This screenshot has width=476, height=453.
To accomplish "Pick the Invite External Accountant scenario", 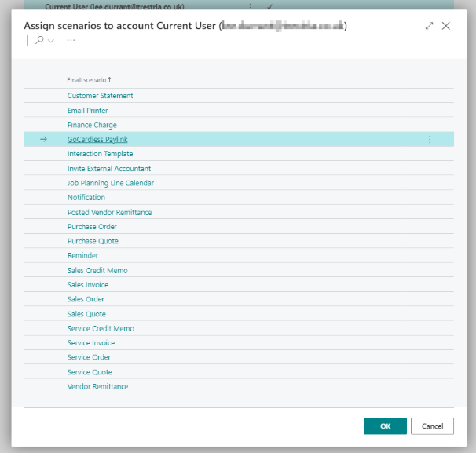I will click(x=108, y=169).
